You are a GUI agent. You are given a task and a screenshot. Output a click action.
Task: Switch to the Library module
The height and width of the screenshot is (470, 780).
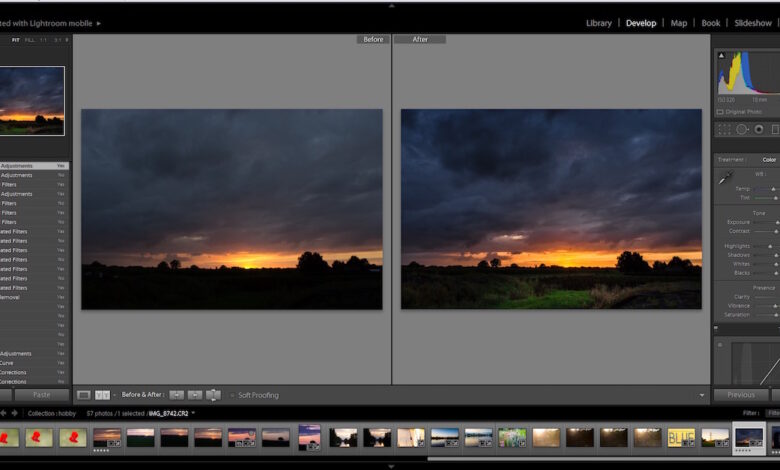pyautogui.click(x=598, y=23)
